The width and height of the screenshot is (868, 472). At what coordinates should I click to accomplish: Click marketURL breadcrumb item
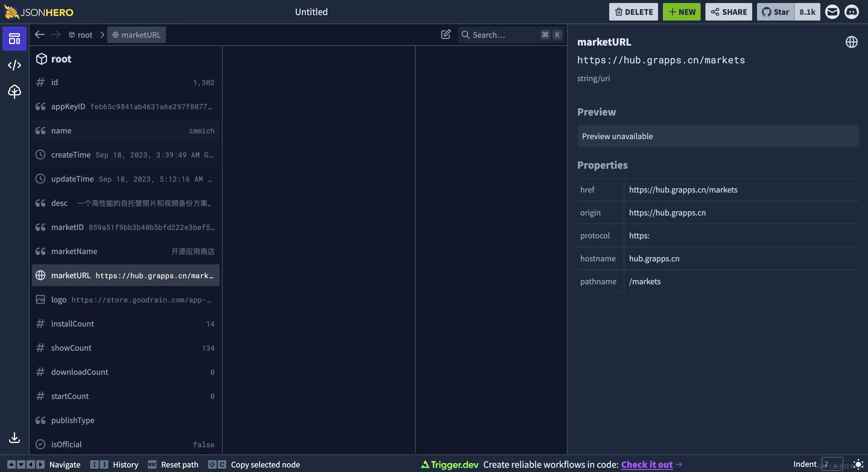pyautogui.click(x=136, y=35)
